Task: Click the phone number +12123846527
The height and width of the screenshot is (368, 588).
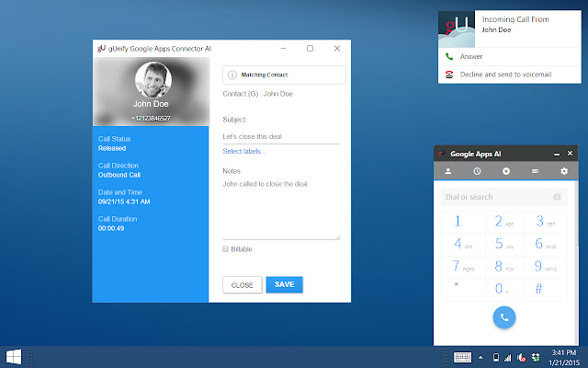Action: (x=151, y=119)
